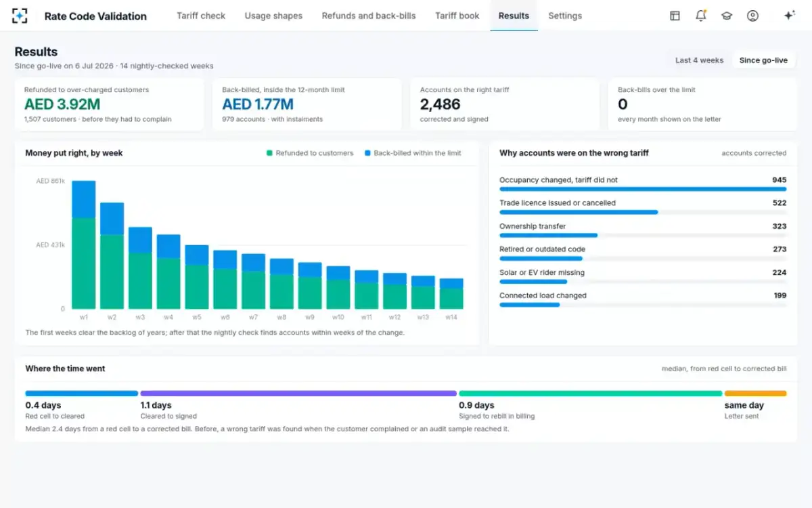Click the Trade licence issued or cancelled bar
812x508 pixels.
pyautogui.click(x=643, y=212)
